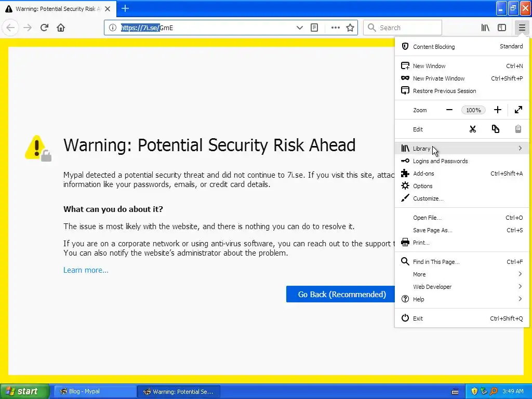
Task: Click into the Search field
Action: click(403, 28)
